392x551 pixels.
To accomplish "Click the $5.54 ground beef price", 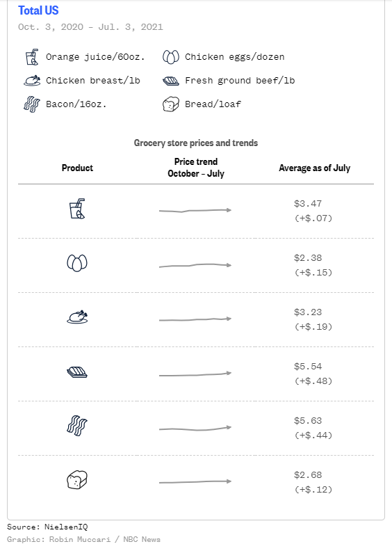I will click(x=308, y=367).
